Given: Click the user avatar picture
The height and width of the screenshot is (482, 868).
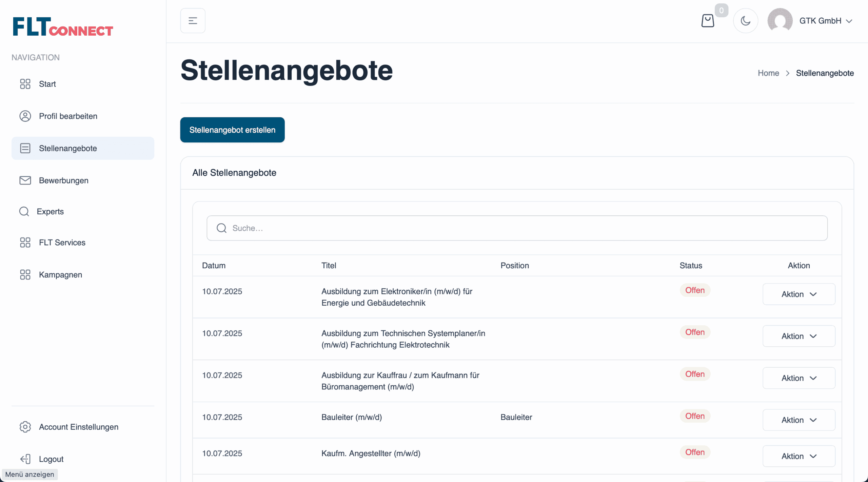Looking at the screenshot, I should 780,21.
